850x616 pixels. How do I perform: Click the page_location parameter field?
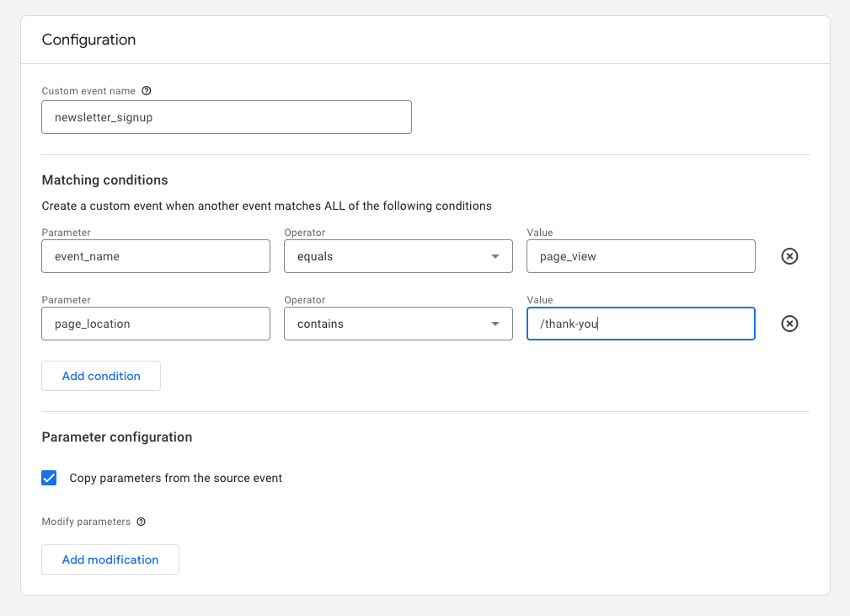[156, 324]
